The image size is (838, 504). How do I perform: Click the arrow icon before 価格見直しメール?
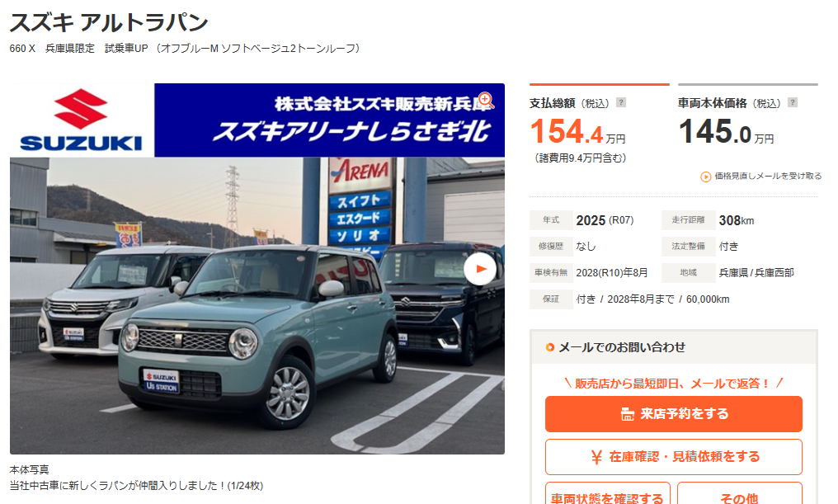pos(705,177)
